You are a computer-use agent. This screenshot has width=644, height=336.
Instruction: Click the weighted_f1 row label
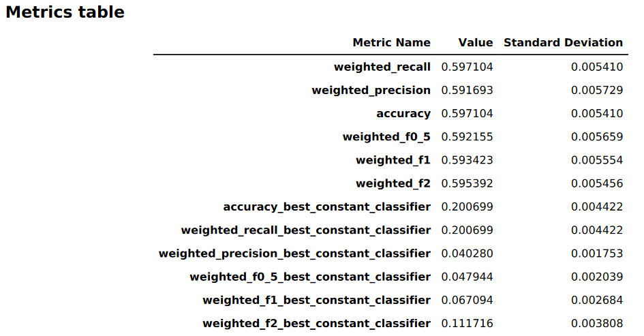[393, 160]
